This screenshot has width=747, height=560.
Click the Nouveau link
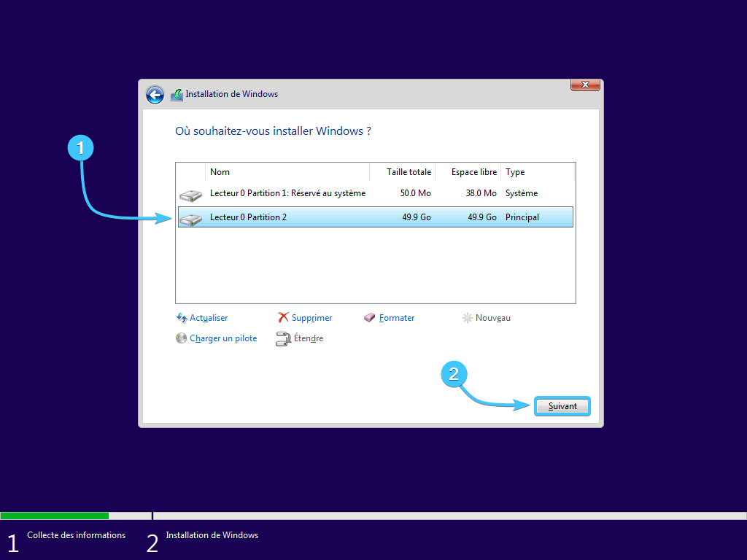tap(493, 318)
